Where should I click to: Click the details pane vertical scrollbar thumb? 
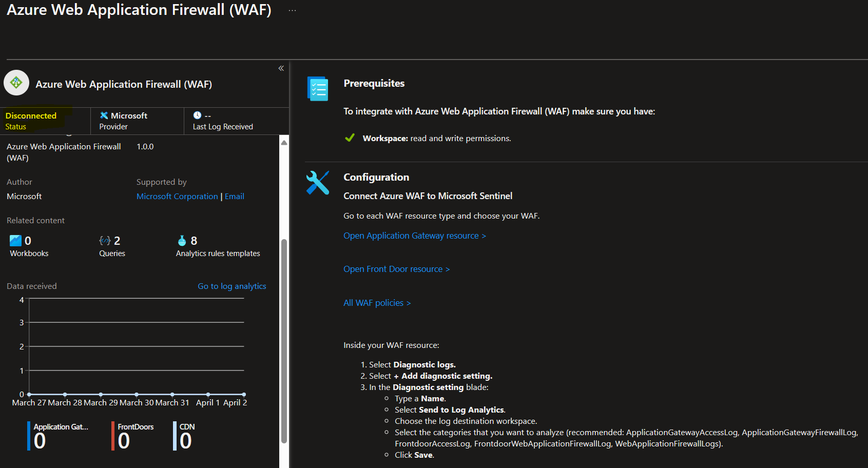coord(284,341)
